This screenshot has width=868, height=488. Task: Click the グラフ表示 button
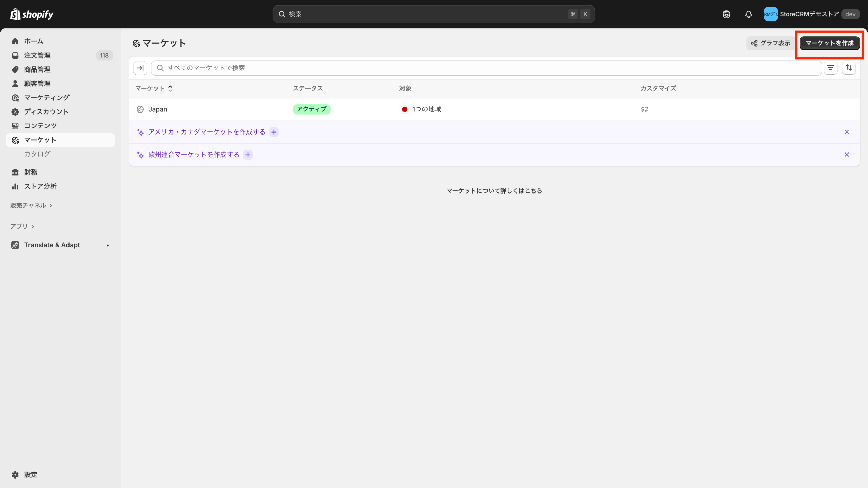point(771,43)
